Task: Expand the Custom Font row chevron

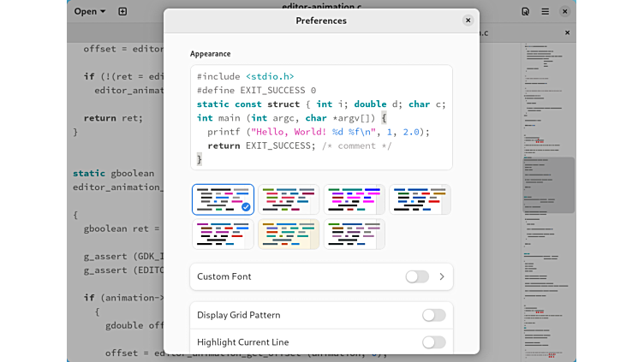Action: click(442, 276)
